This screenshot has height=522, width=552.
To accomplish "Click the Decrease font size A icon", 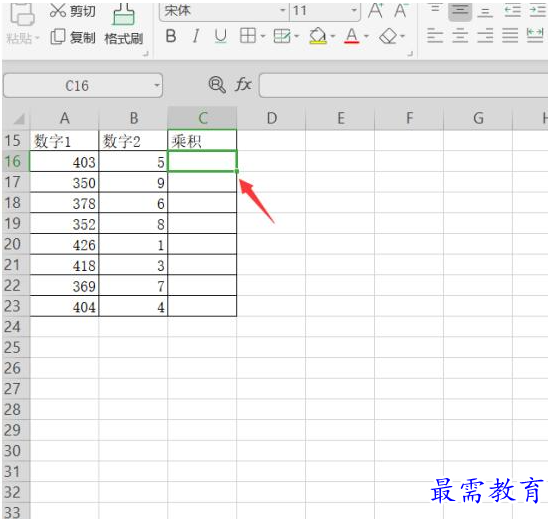I will [x=401, y=10].
